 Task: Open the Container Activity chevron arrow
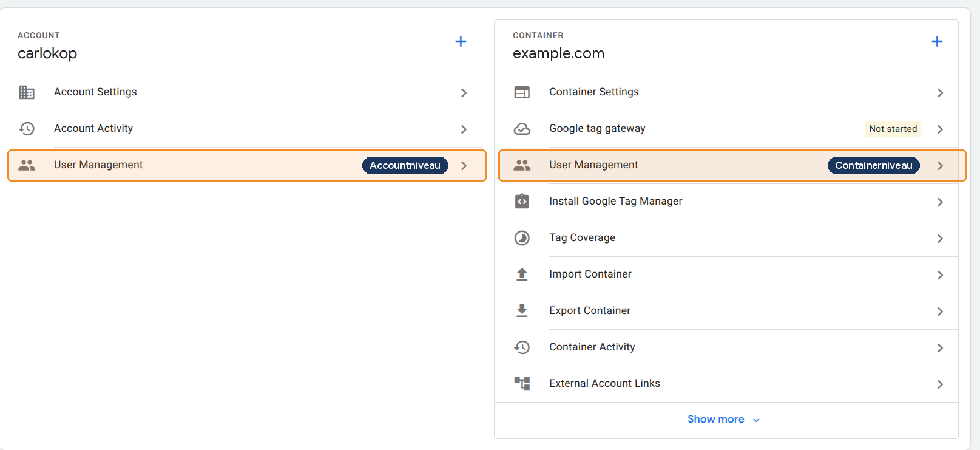(x=940, y=348)
